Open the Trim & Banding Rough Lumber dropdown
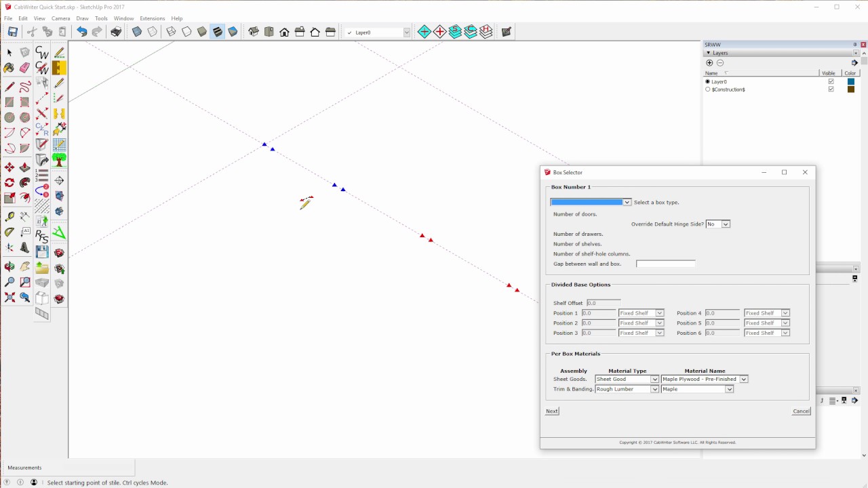 (x=654, y=389)
